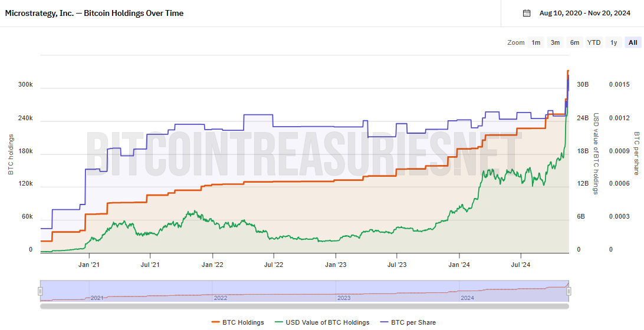Click the 30B USD value axis label
Viewport: 644px width, 330px height.
click(x=583, y=84)
